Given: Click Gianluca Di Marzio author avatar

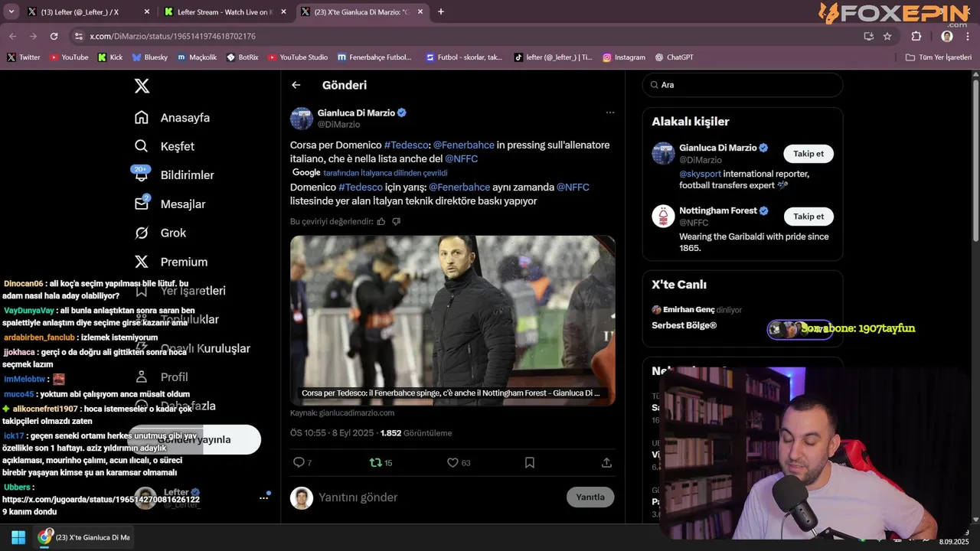Looking at the screenshot, I should [x=302, y=119].
